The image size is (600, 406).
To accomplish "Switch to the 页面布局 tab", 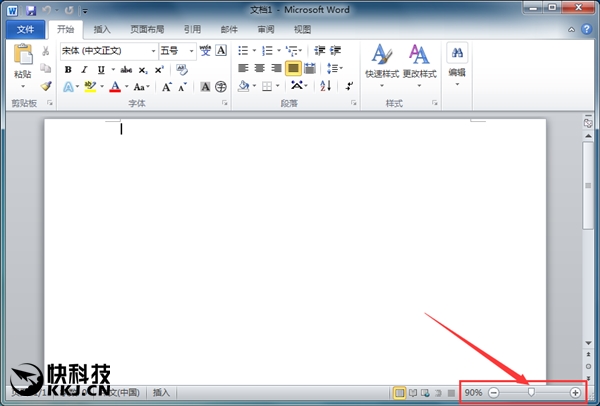I will [x=147, y=29].
